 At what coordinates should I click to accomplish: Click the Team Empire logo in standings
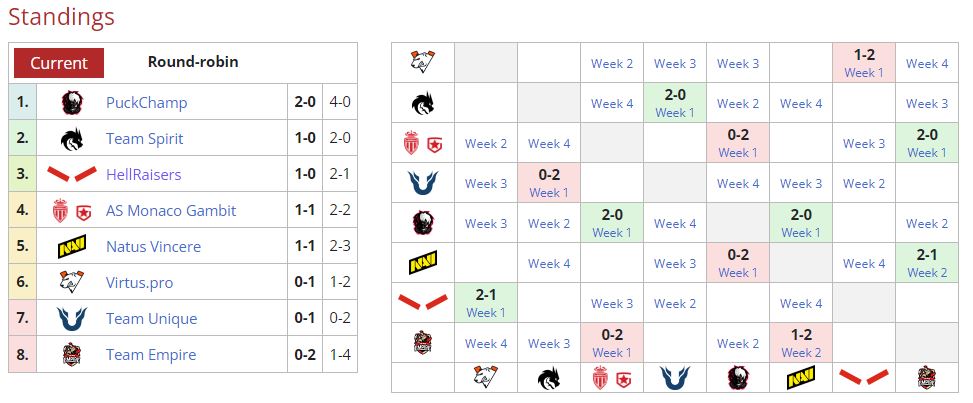pyautogui.click(x=72, y=354)
